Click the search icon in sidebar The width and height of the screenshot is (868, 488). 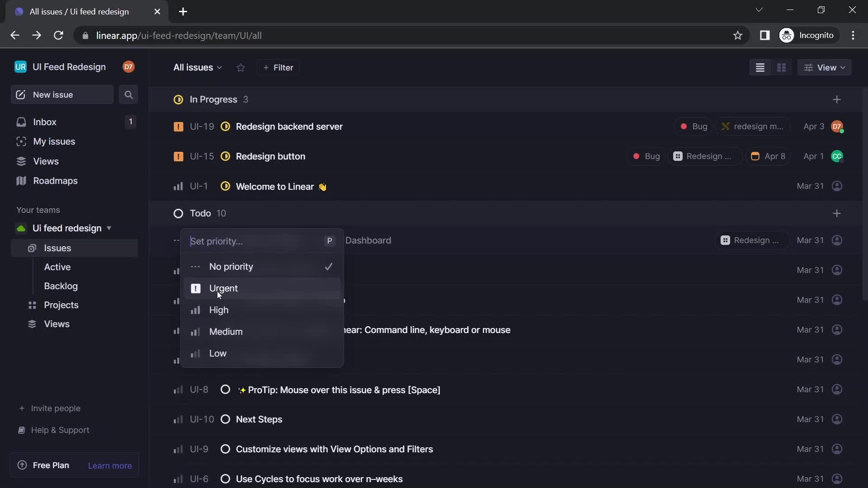128,94
